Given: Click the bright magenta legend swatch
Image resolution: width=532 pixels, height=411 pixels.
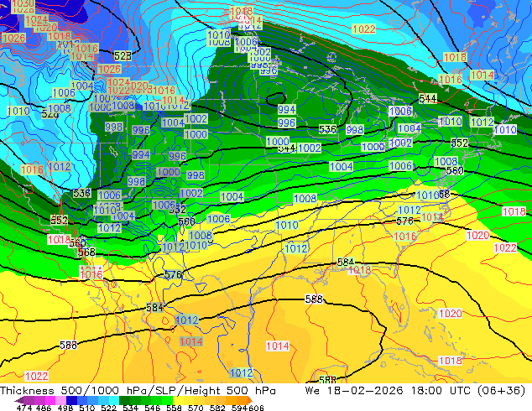Looking at the screenshot, I should pyautogui.click(x=50, y=400).
